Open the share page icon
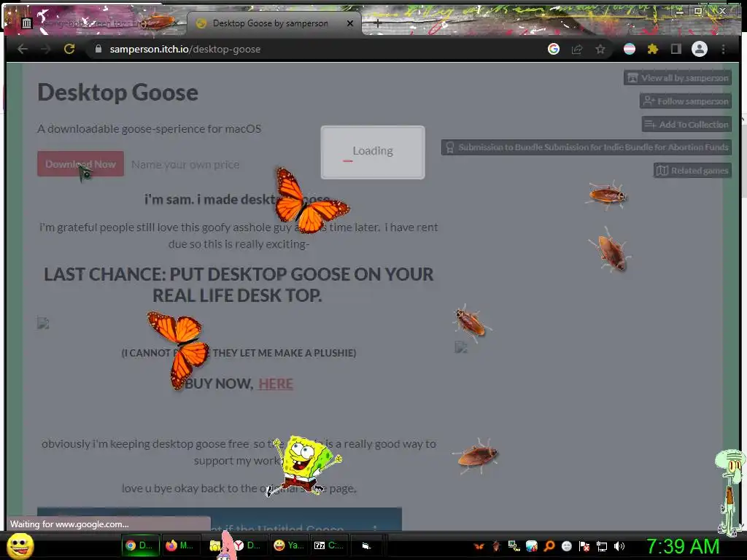Screen dimensions: 747x560 pyautogui.click(x=577, y=49)
